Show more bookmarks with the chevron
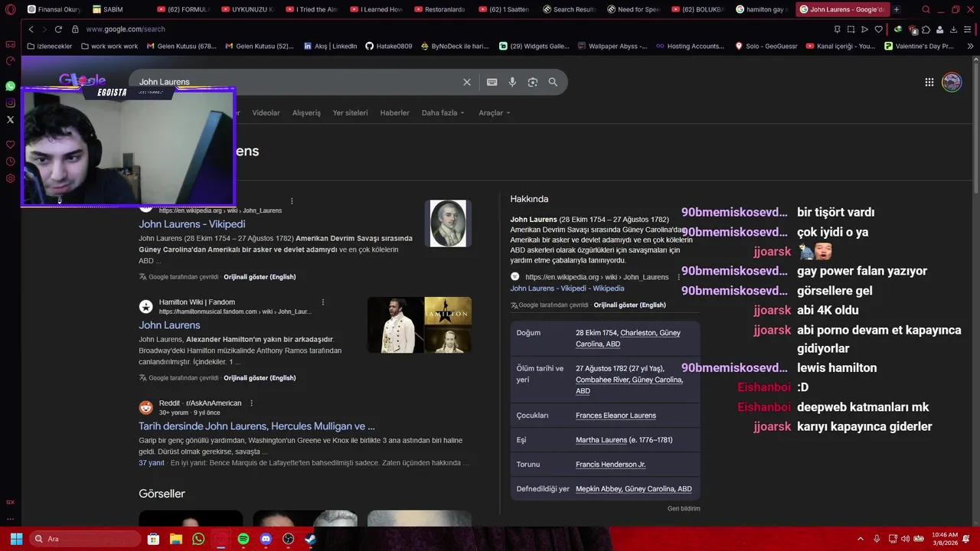 (x=970, y=46)
